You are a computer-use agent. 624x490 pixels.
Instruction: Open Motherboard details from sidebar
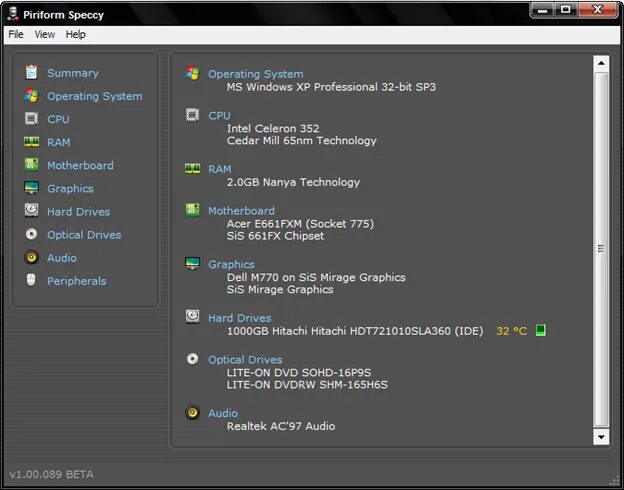coord(80,166)
